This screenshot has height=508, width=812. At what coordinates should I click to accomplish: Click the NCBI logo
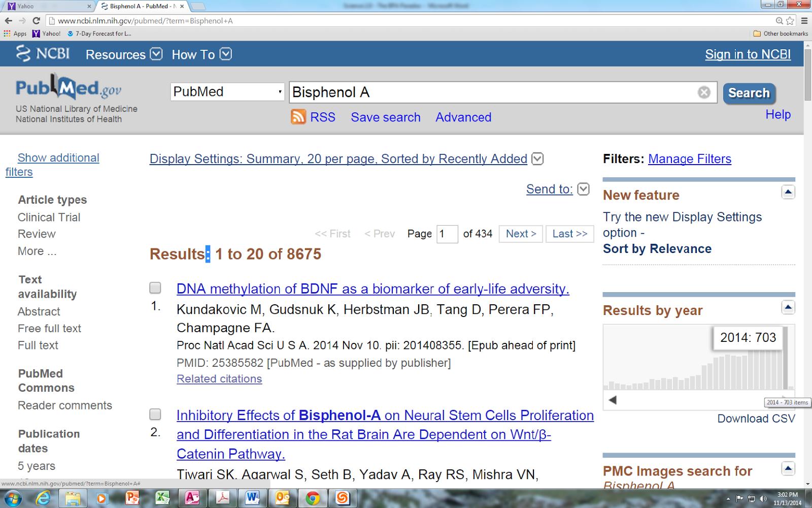43,54
